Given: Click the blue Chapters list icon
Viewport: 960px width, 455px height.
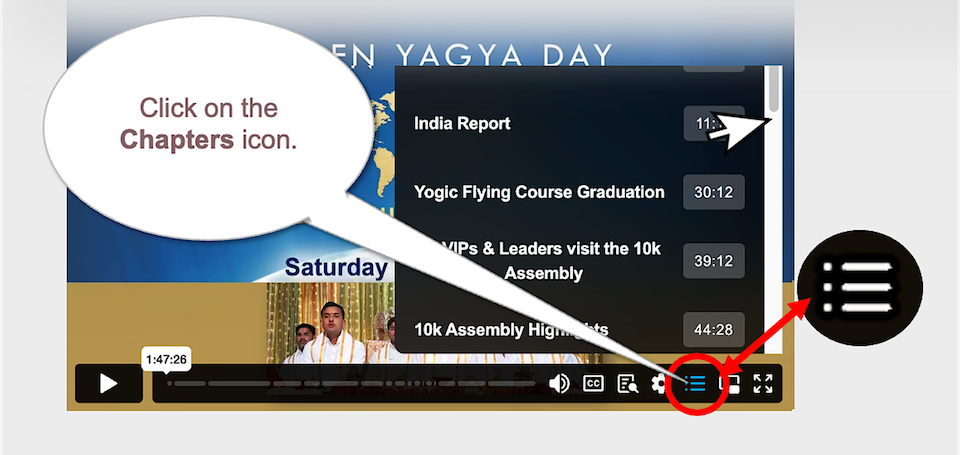Looking at the screenshot, I should (x=695, y=384).
